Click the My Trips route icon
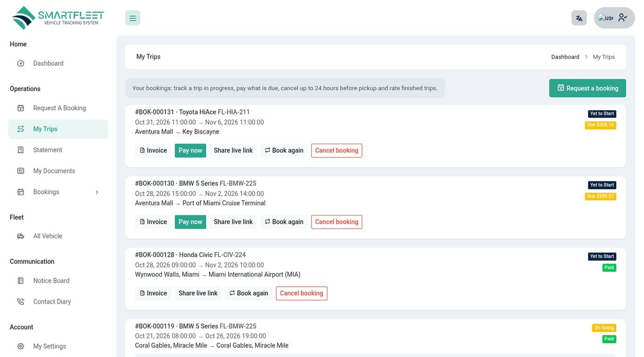The width and height of the screenshot is (644, 357). point(21,129)
